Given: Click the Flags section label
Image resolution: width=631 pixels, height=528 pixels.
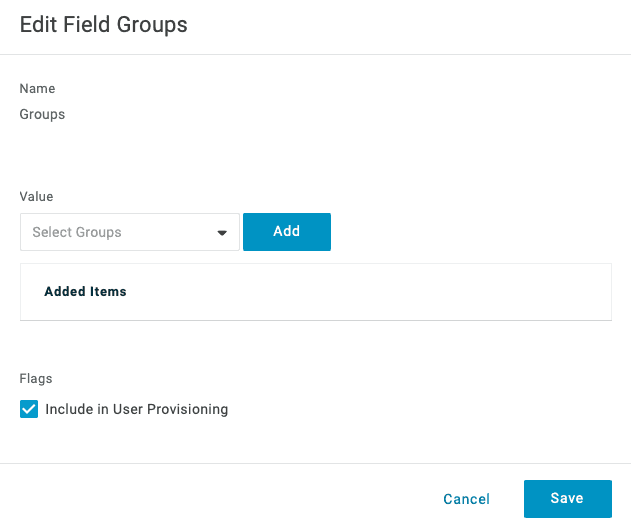Looking at the screenshot, I should (36, 379).
